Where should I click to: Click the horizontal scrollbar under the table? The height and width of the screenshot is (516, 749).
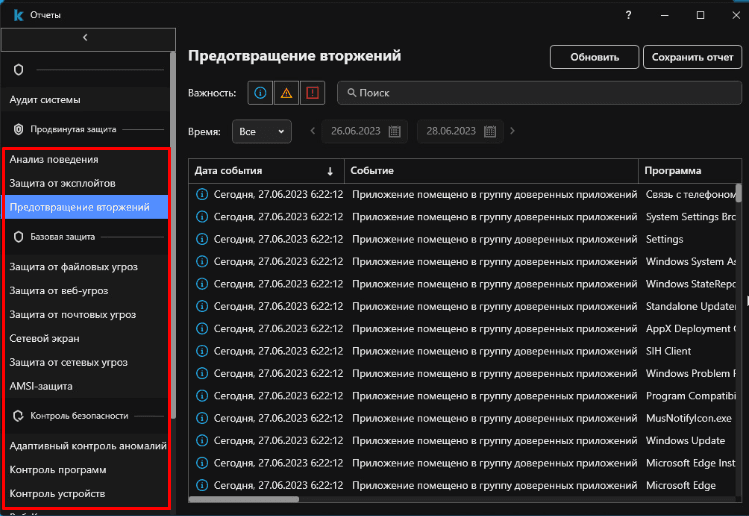[245, 499]
